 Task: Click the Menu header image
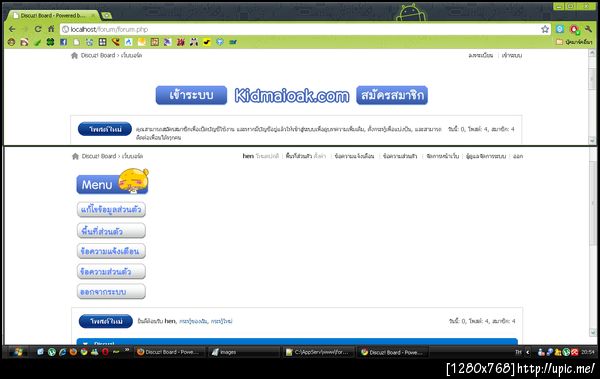112,181
